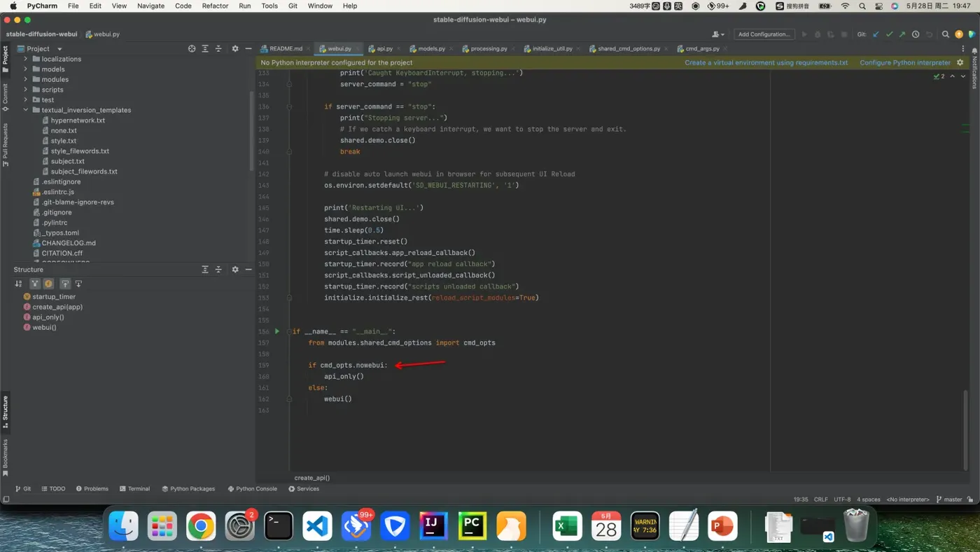The image size is (980, 552).
Task: Expand the modules folder
Action: [x=26, y=79]
